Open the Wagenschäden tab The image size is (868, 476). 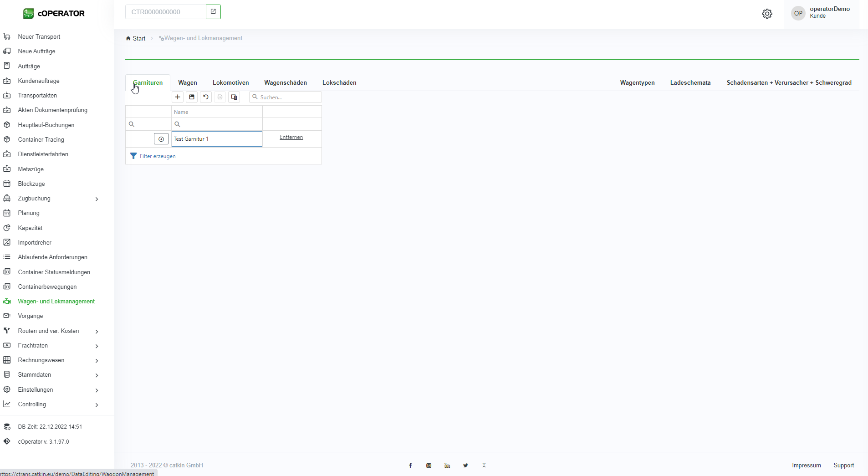(x=286, y=82)
